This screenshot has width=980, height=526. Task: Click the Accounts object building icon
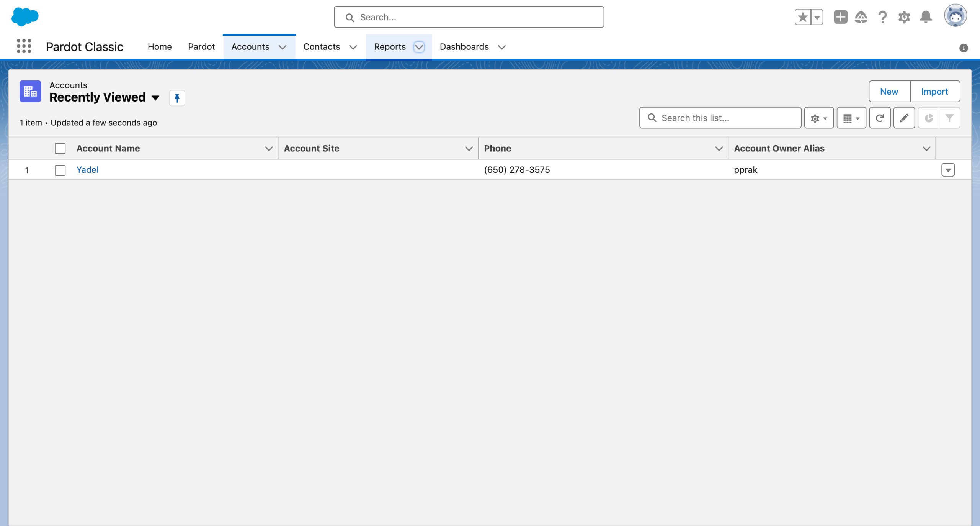pos(30,91)
